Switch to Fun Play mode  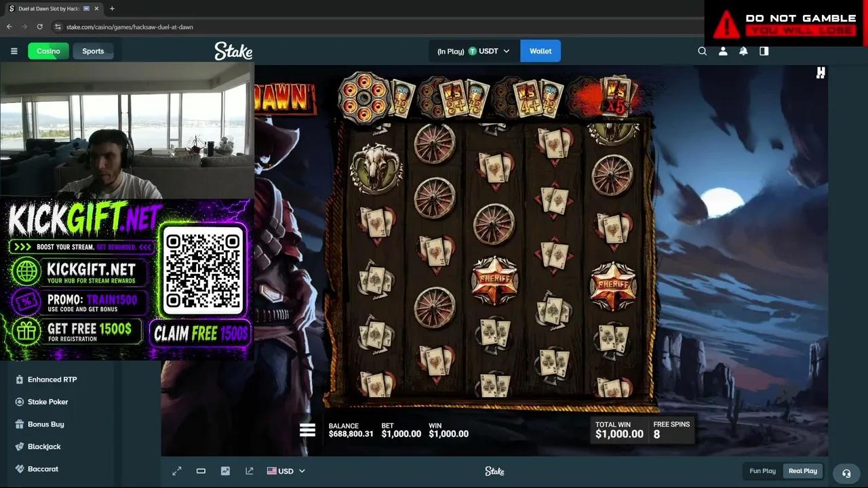[x=762, y=471]
